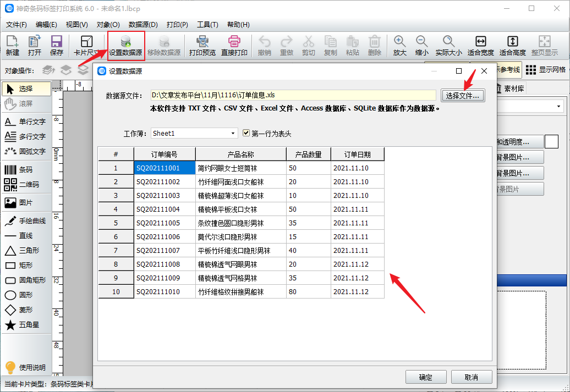Cancel the dialog with 取消 button

pos(471,377)
